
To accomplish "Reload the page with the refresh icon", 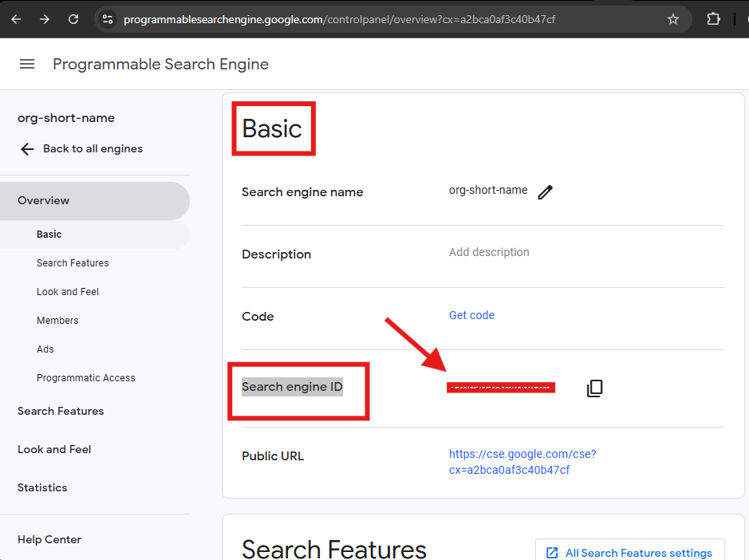I will point(73,19).
